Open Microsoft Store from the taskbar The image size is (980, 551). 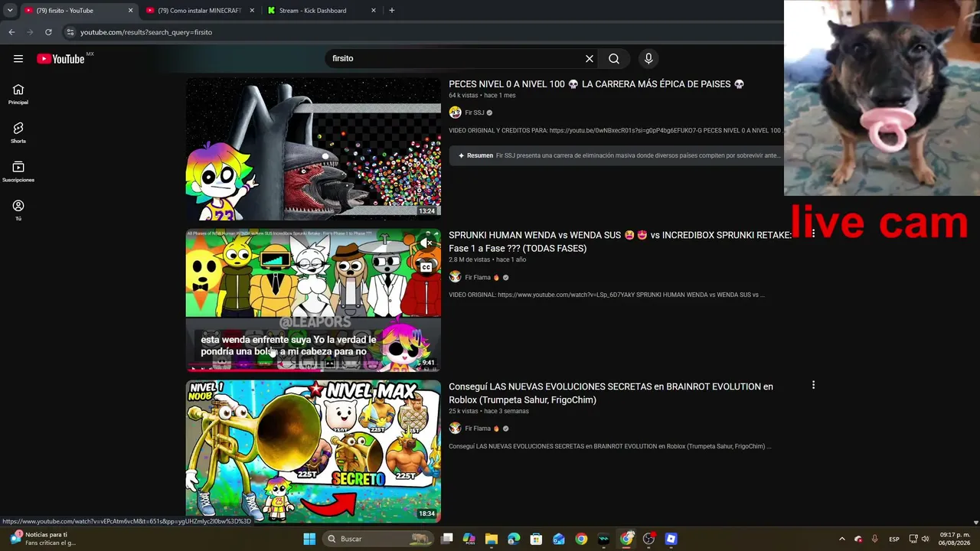coord(537,539)
